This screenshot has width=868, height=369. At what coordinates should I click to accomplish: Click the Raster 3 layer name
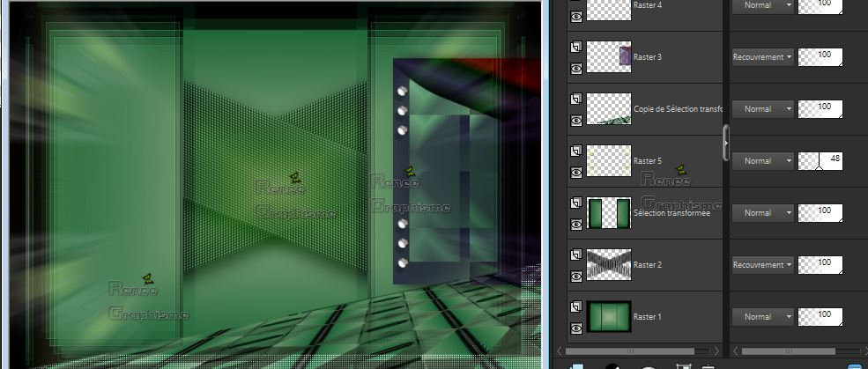click(647, 57)
